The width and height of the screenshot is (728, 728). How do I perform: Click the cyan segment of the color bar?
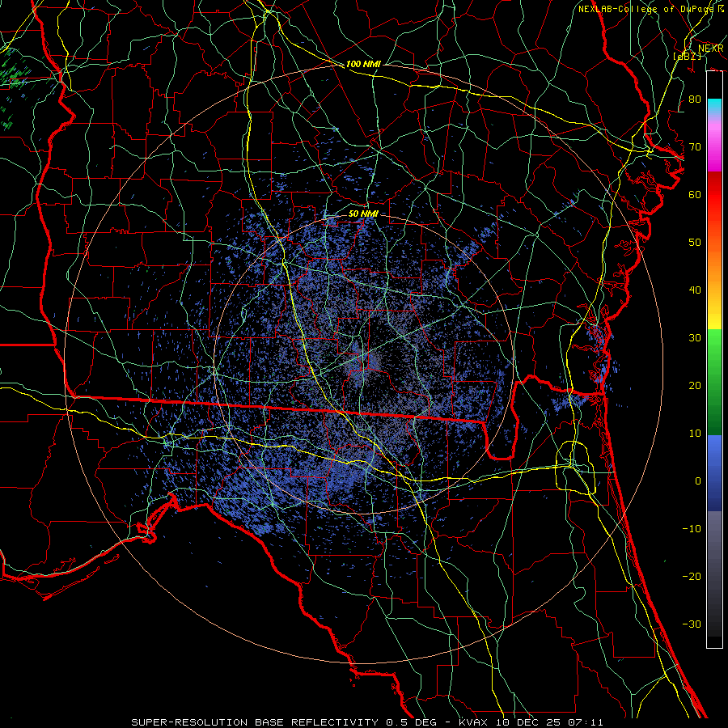coord(714,106)
